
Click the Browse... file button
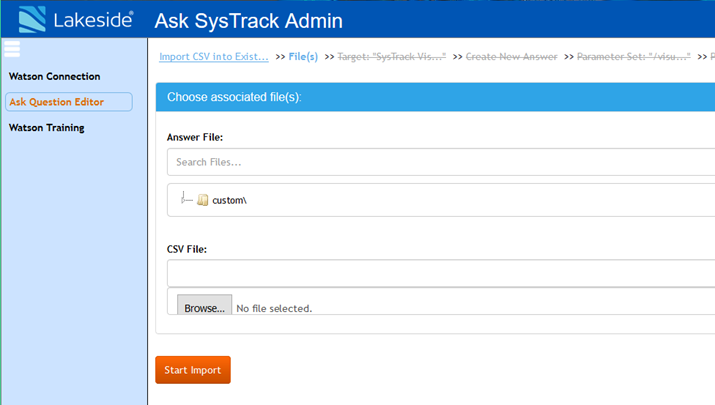204,307
